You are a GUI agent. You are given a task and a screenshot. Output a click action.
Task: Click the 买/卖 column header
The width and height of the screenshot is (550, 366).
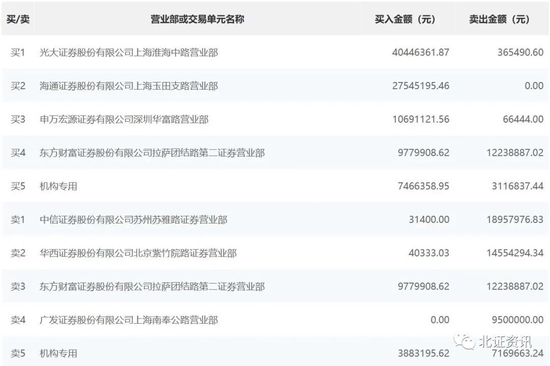click(18, 19)
